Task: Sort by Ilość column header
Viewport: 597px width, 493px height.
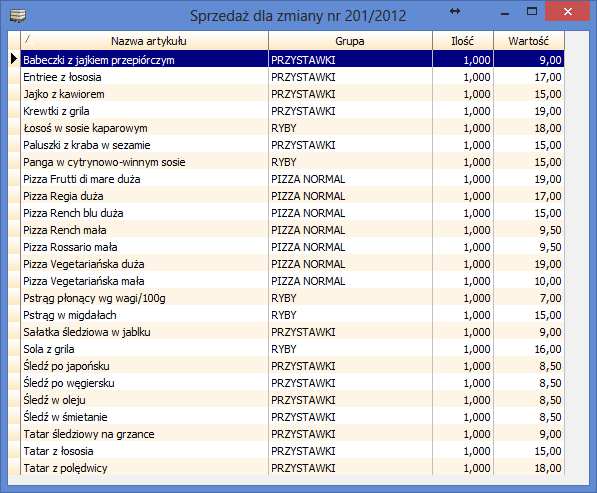Action: click(463, 41)
